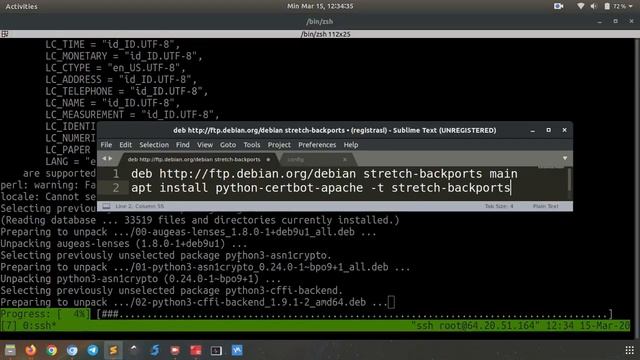Click 'Unpacking python3-asn1crypto' terminal line
The height and width of the screenshot is (360, 640).
pos(140,279)
